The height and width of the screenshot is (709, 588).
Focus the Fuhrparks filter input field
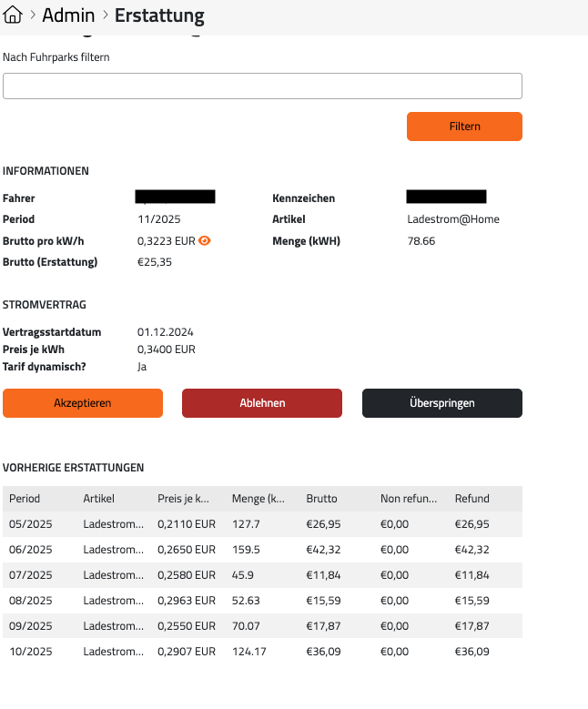pos(262,86)
